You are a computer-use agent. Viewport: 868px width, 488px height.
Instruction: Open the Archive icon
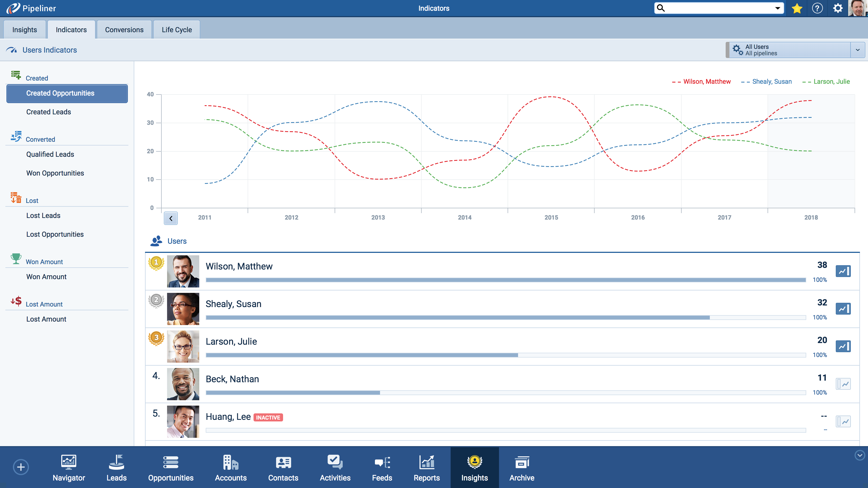(522, 467)
